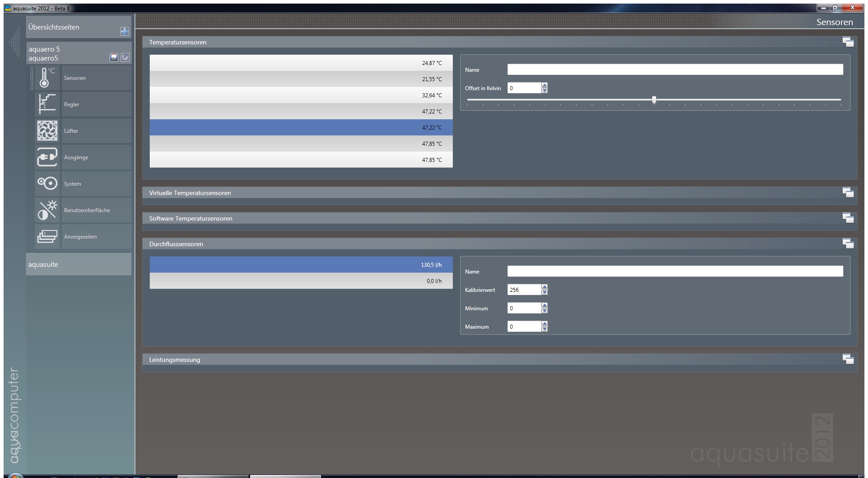Increase the Maximum flow value
This screenshot has width=868, height=478.
click(544, 324)
